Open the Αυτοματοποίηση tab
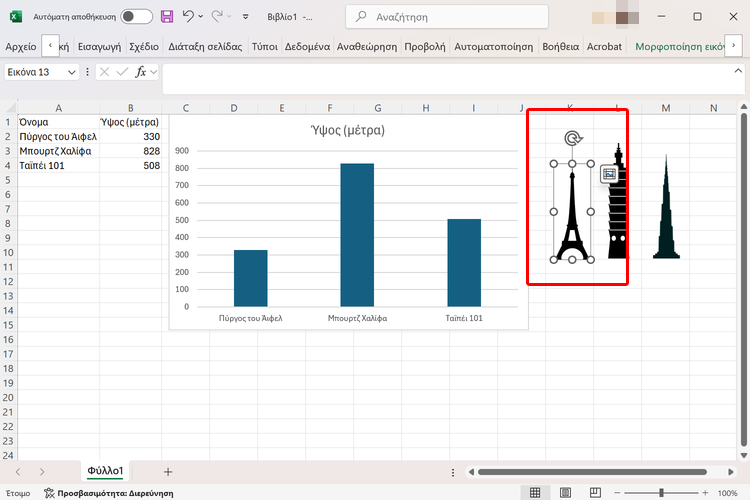Viewport: 750px width, 500px height. tap(493, 46)
